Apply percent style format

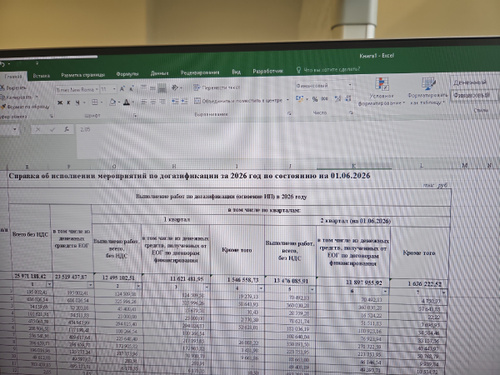(x=315, y=99)
